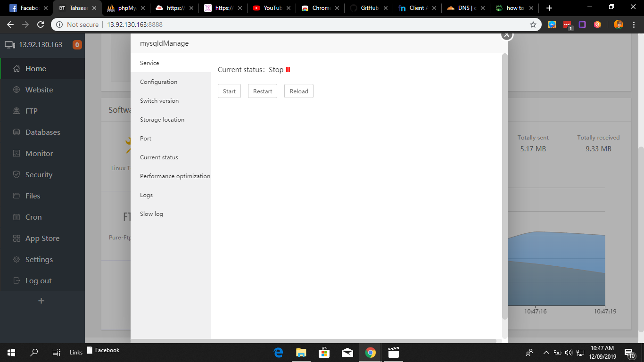Open a new browser tab
The width and height of the screenshot is (644, 362).
click(x=549, y=8)
